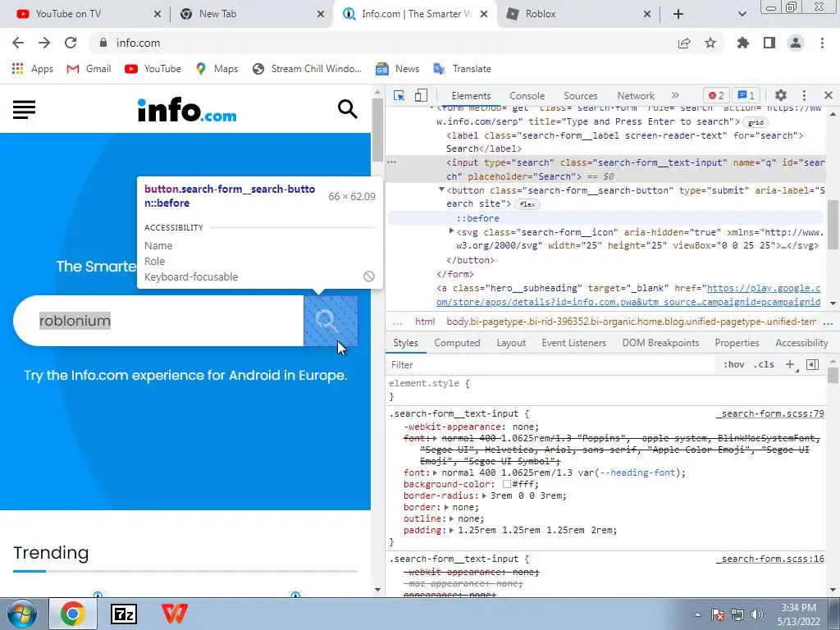Focus the search field containing roblonium
The height and width of the screenshot is (630, 840).
158,321
